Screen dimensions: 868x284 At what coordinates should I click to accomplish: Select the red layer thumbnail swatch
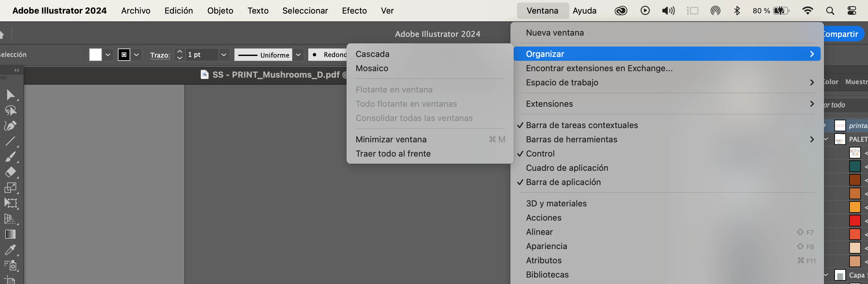coord(854,221)
